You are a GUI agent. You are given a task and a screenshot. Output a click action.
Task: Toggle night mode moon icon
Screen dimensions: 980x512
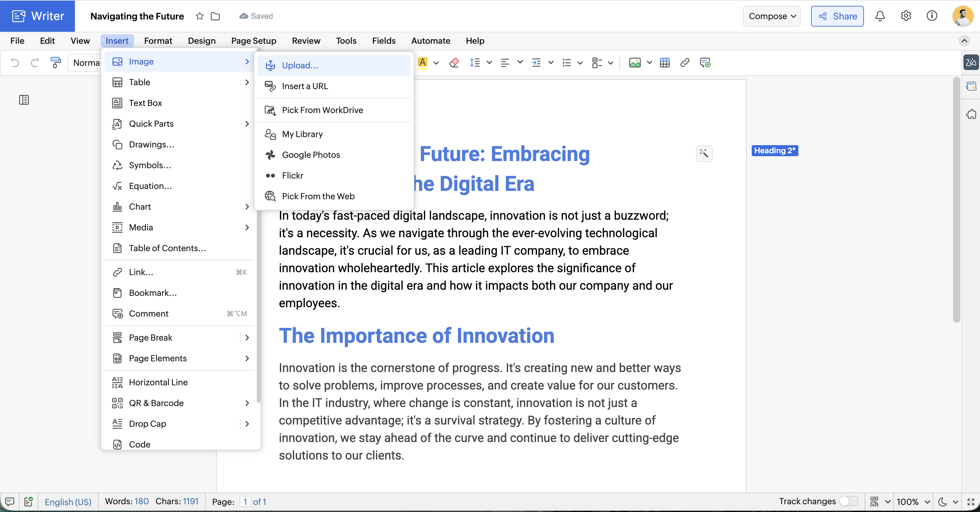pos(942,502)
